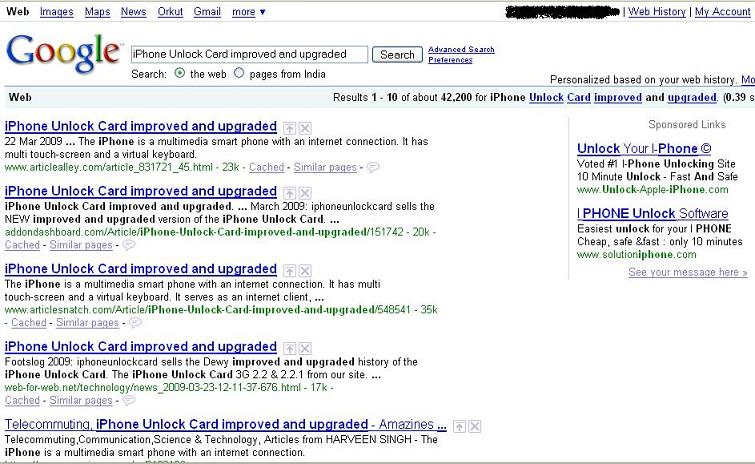Promote the Telecommuting Amazines result

coord(459,426)
